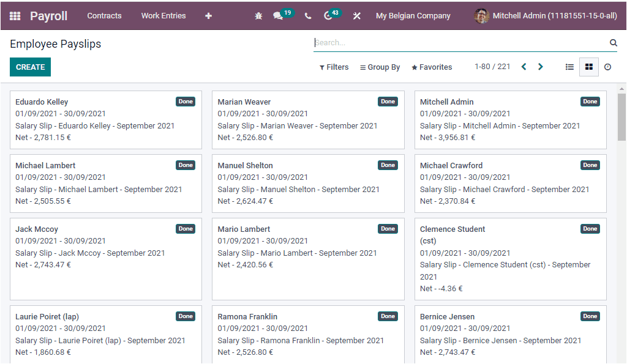This screenshot has width=627, height=364.
Task: Toggle the Done badge on Marian Weaver's card
Action: point(388,102)
